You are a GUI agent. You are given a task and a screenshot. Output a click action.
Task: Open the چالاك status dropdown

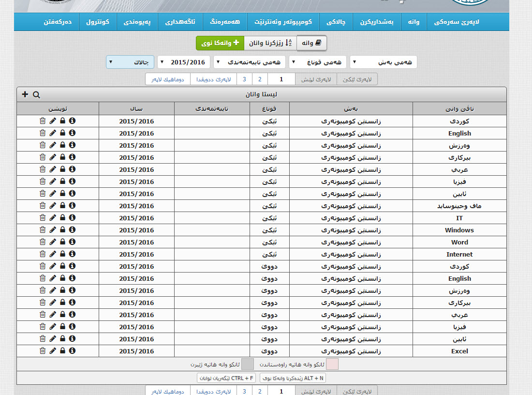[x=130, y=62]
